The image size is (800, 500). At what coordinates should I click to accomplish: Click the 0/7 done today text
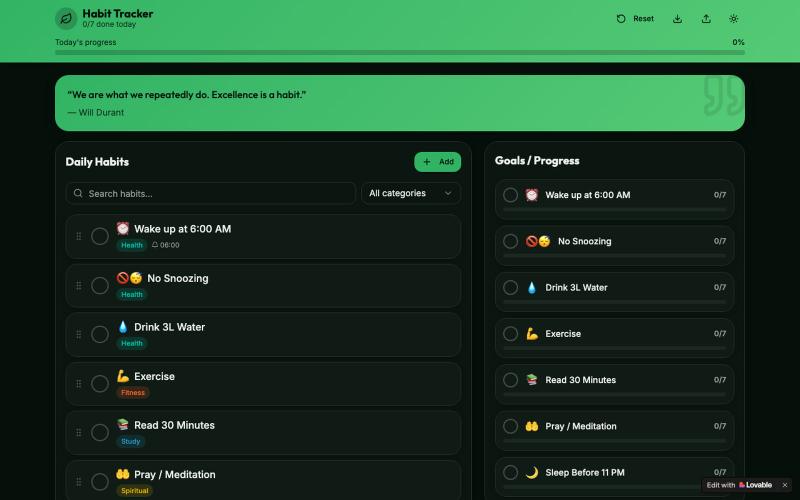[109, 24]
